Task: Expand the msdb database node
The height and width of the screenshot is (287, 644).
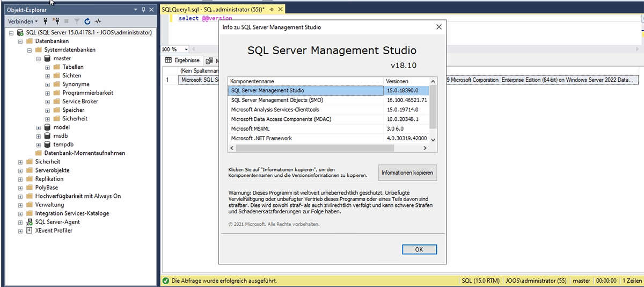Action: (39, 136)
